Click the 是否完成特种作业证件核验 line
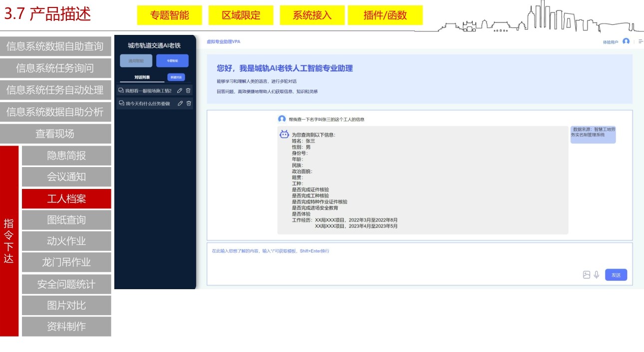Image resolution: width=644 pixels, height=352 pixels. (320, 202)
